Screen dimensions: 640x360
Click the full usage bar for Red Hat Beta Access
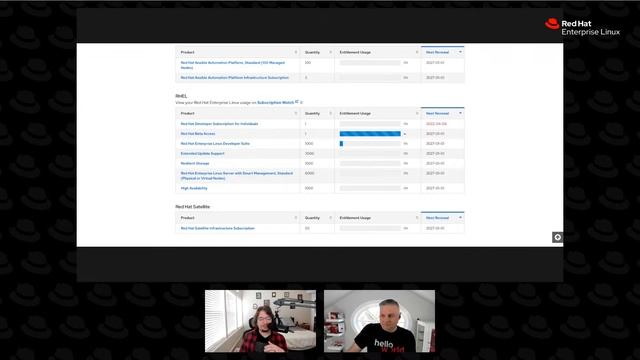pos(370,134)
